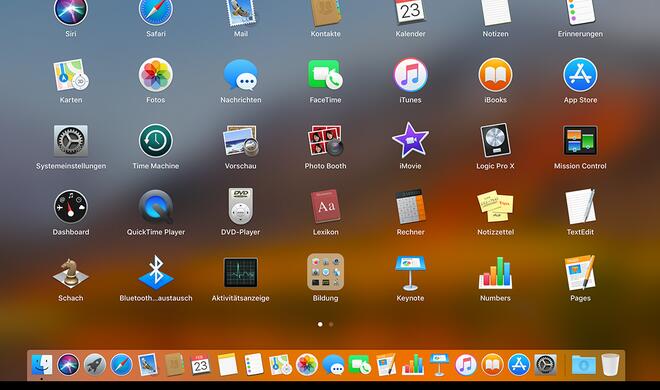Click iTunes note in the Dock
This screenshot has height=390, width=660.
click(x=466, y=364)
